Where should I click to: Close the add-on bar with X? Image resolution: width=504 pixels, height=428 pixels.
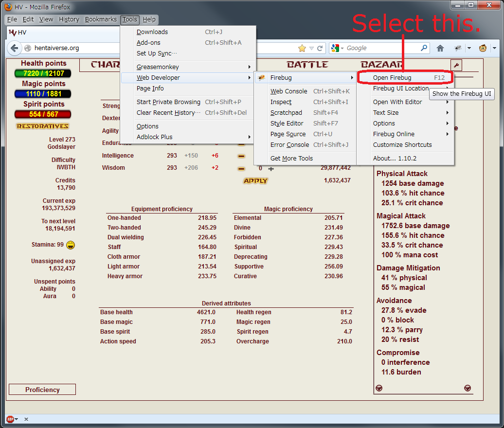click(26, 419)
